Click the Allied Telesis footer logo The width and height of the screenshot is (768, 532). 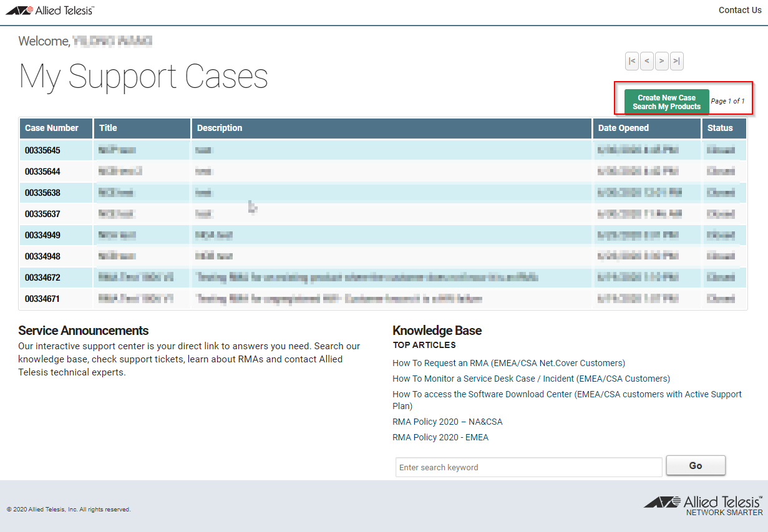703,505
